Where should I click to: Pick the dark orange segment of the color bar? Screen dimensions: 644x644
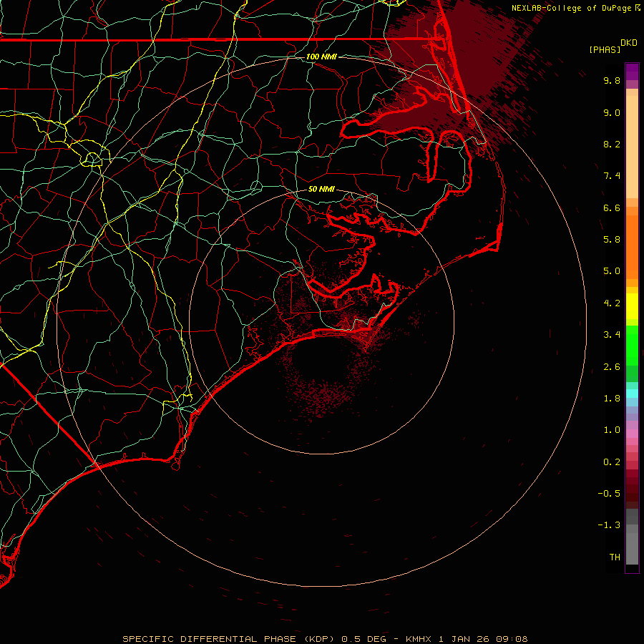(x=632, y=248)
